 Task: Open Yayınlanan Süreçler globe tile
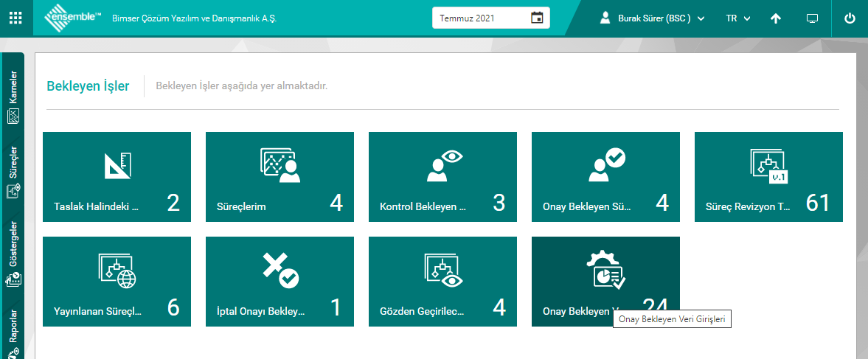pos(117,282)
